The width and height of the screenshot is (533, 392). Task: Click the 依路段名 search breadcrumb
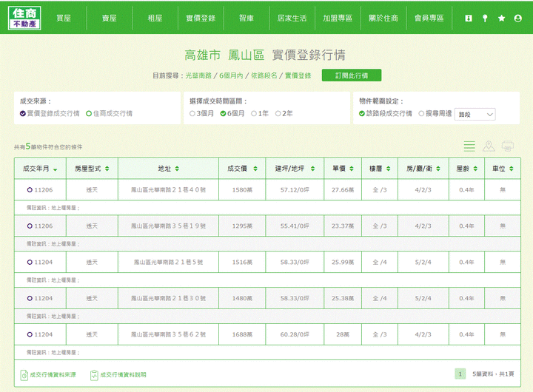264,75
